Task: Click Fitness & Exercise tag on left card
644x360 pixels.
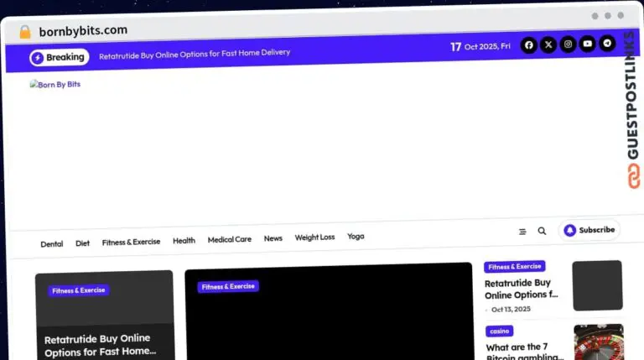Action: [x=79, y=290]
